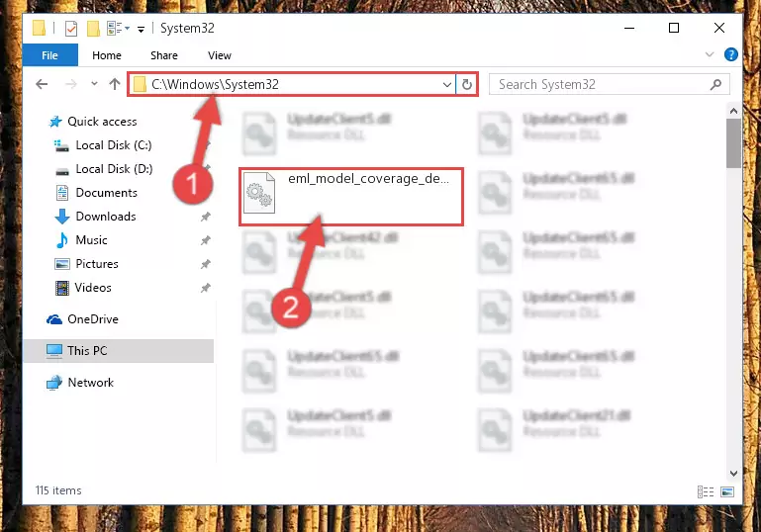Maximize the System32 window
761x532 pixels.
click(x=674, y=28)
